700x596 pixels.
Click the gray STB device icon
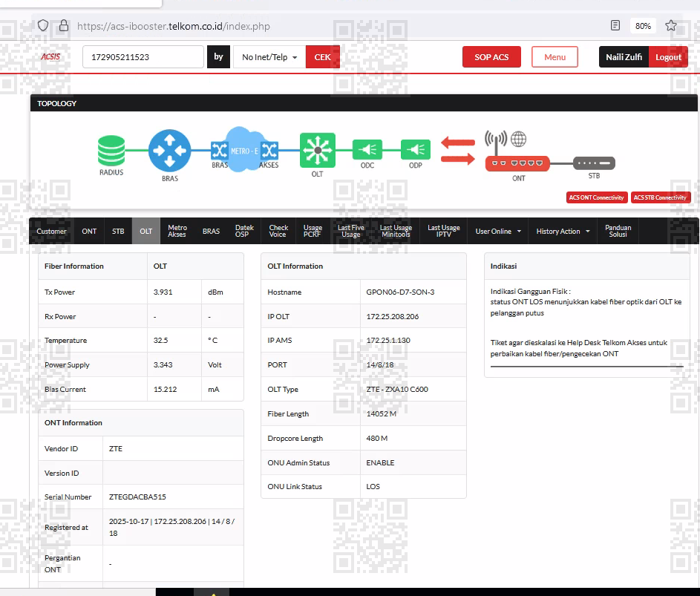coord(594,163)
